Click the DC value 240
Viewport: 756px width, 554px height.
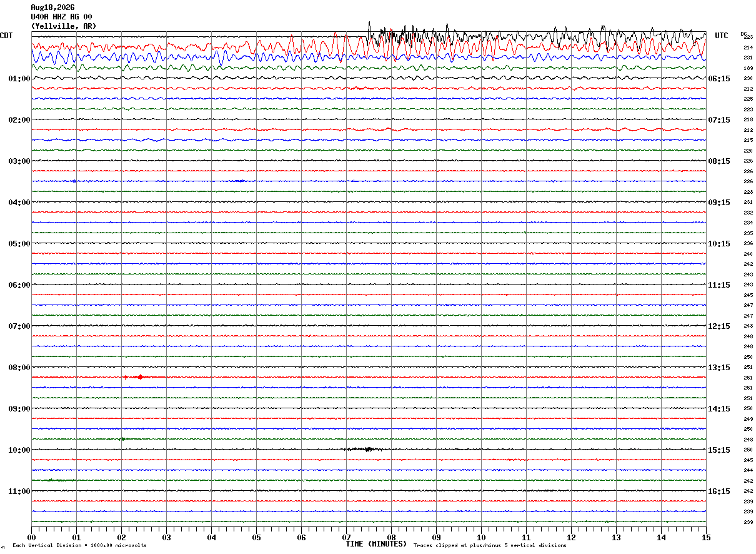(748, 254)
